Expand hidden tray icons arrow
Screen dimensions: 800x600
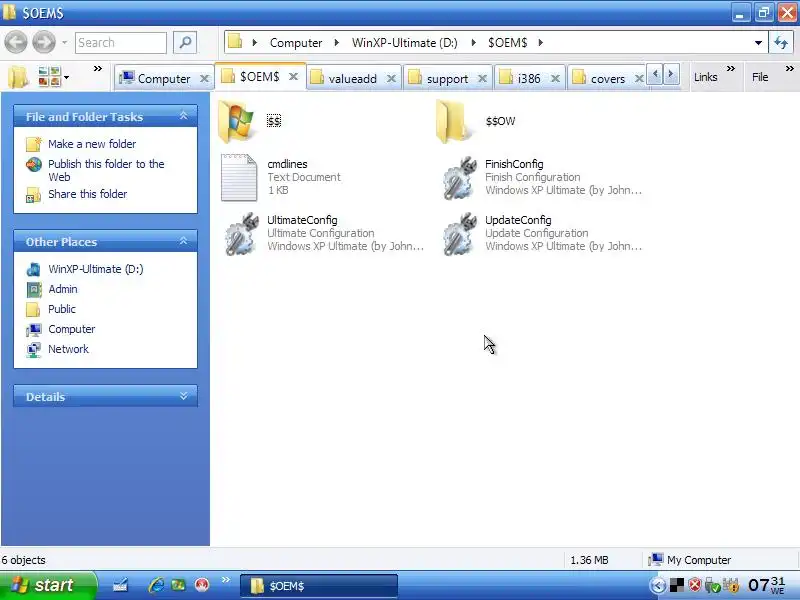[658, 585]
